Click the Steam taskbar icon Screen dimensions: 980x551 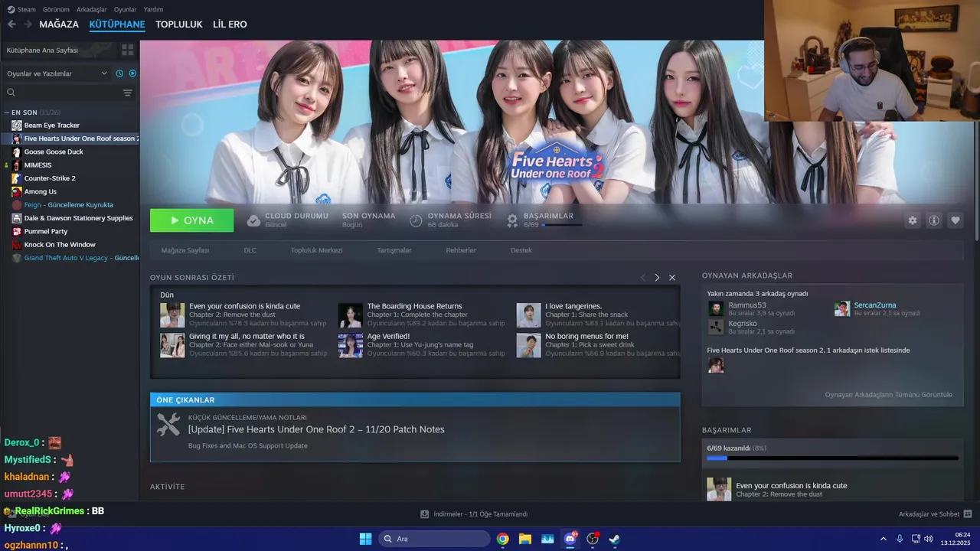pyautogui.click(x=614, y=539)
